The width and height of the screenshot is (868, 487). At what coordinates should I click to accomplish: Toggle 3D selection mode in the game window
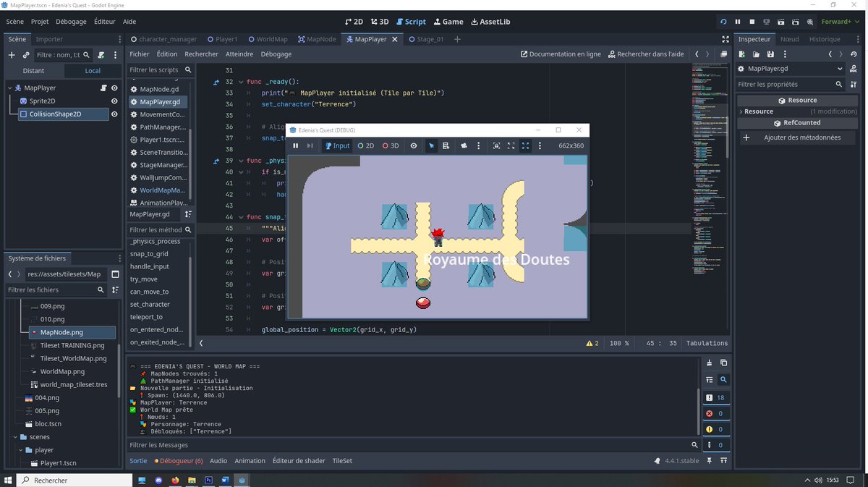(391, 145)
